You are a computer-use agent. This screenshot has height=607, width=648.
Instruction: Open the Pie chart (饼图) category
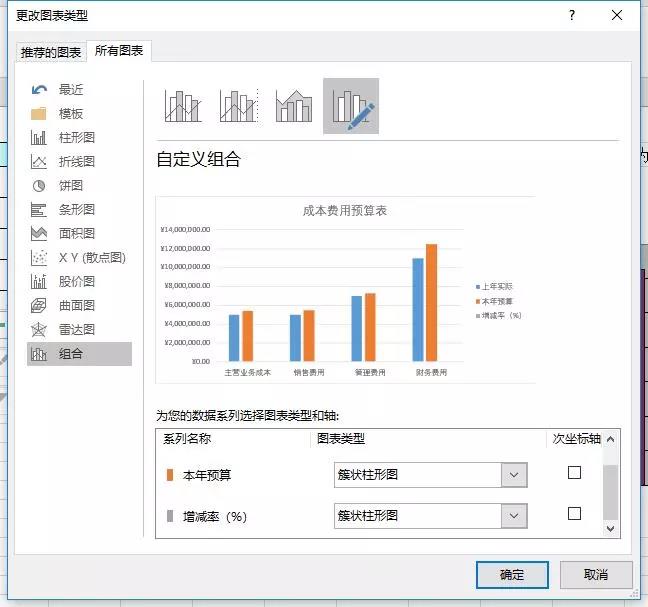[70, 186]
